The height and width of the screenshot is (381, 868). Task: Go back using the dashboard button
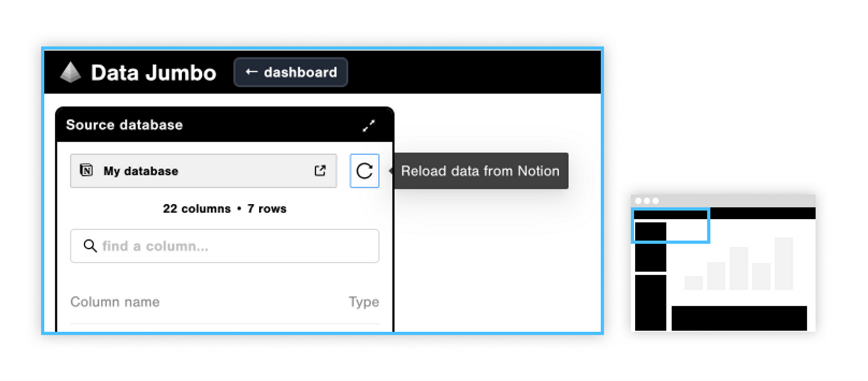(x=291, y=72)
